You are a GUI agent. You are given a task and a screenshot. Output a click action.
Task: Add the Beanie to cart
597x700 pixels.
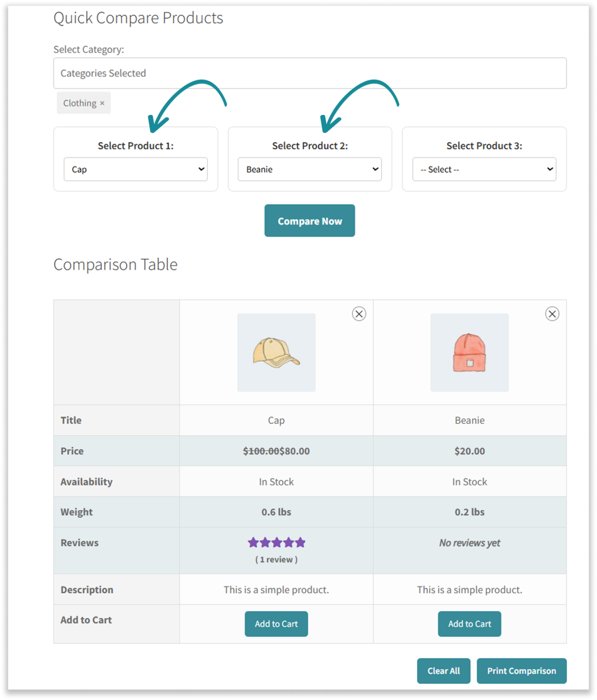pos(469,624)
